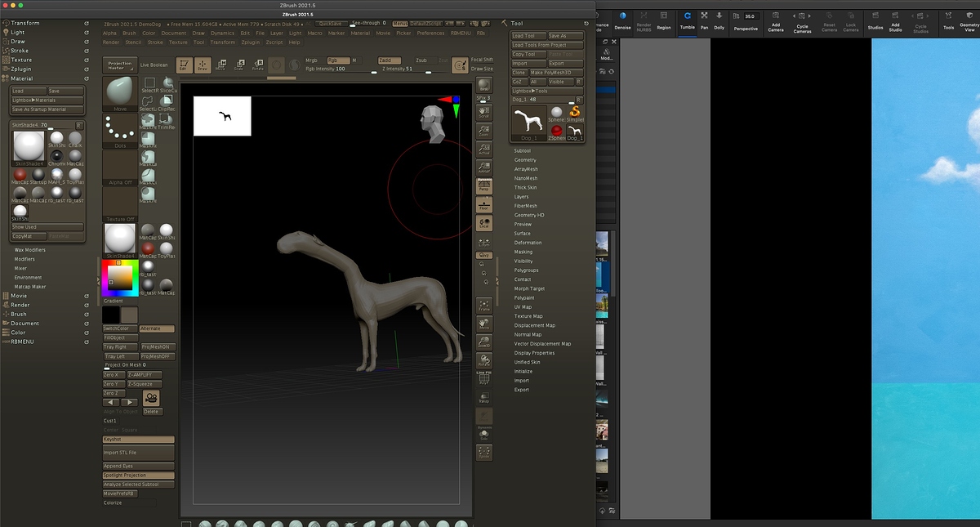Click Save As Startup Material

point(47,109)
